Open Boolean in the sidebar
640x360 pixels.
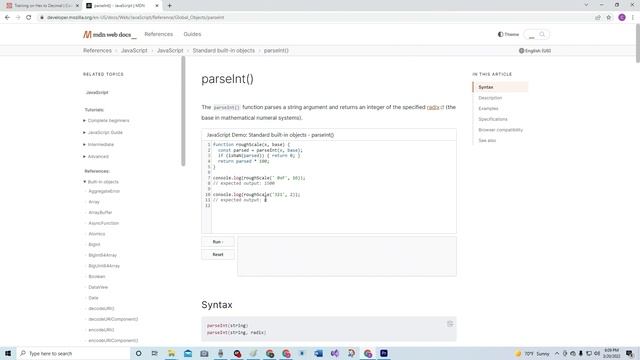tap(97, 276)
